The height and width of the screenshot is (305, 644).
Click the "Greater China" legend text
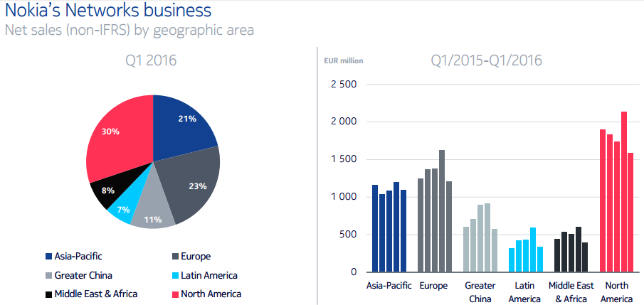click(83, 275)
